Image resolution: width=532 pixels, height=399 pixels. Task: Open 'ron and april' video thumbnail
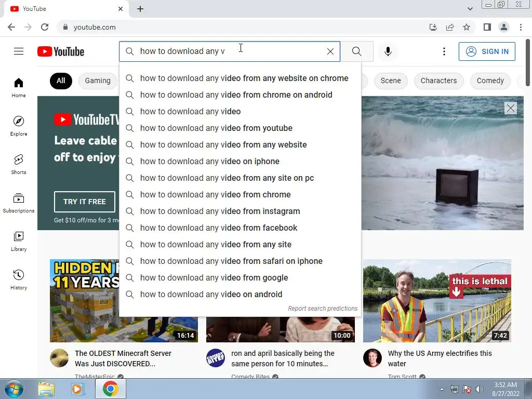tap(280, 329)
